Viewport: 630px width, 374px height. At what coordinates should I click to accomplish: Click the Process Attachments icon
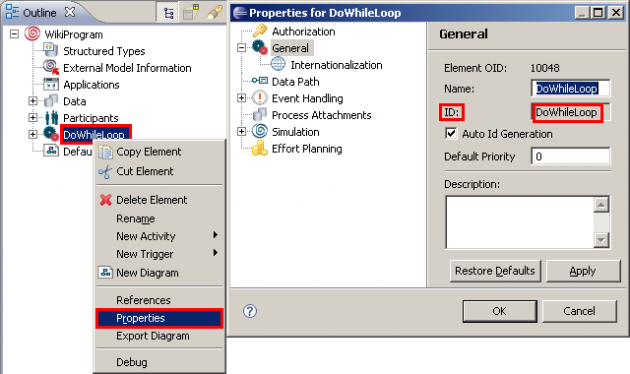coord(260,115)
